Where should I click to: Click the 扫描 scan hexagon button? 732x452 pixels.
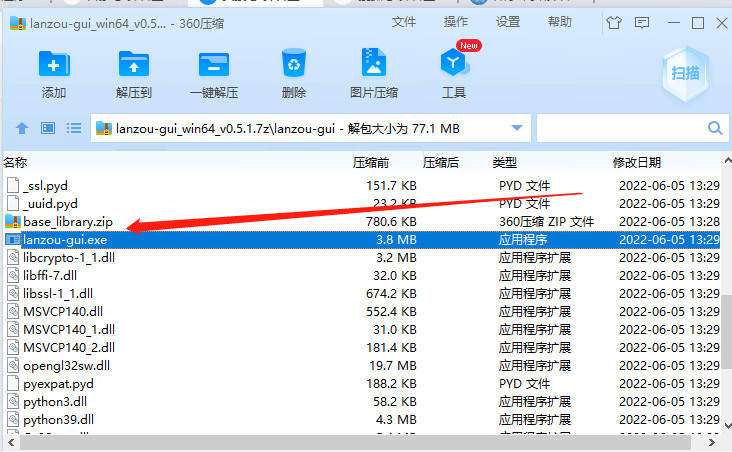685,73
